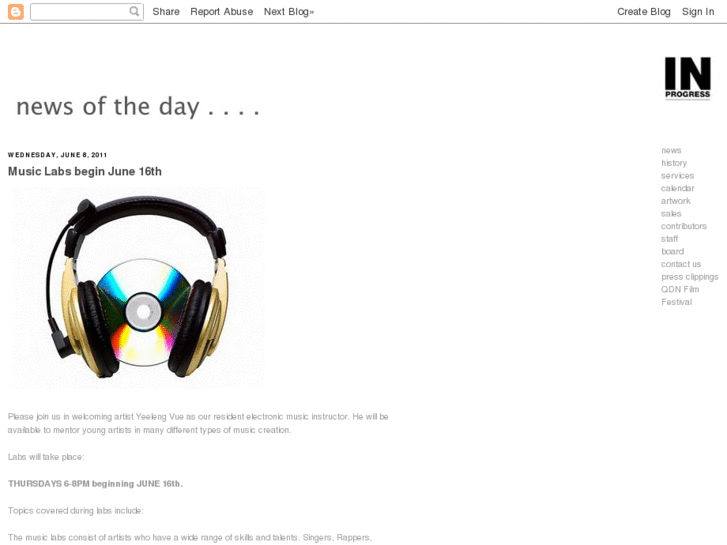This screenshot has height=545, width=727.
Task: Open the Music Labs begin June 16th post
Action: point(85,172)
